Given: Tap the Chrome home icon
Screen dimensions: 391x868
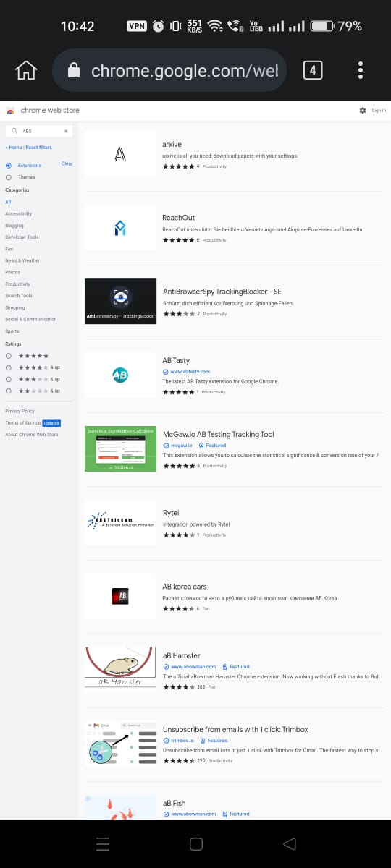Looking at the screenshot, I should [x=26, y=70].
